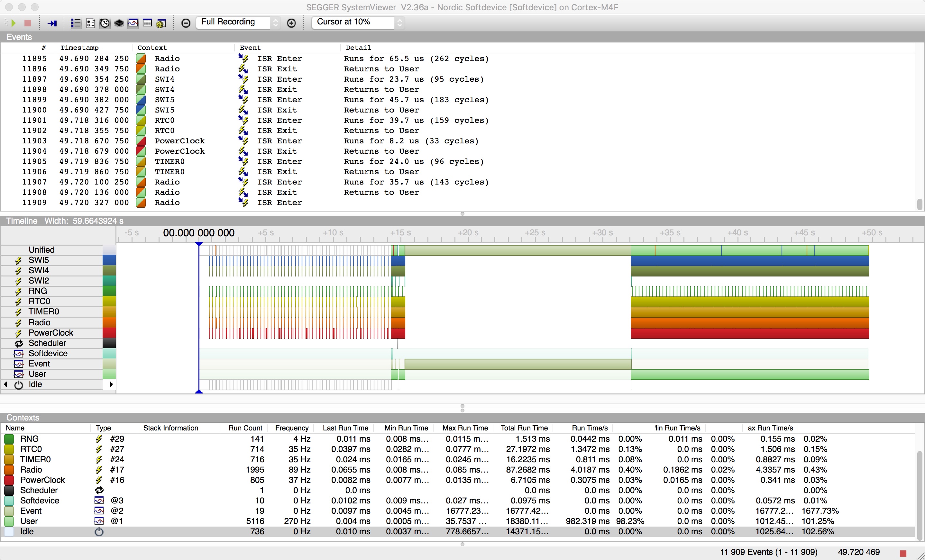The width and height of the screenshot is (925, 560).
Task: Select event 11895 Radio ISR Enter row
Action: (457, 59)
